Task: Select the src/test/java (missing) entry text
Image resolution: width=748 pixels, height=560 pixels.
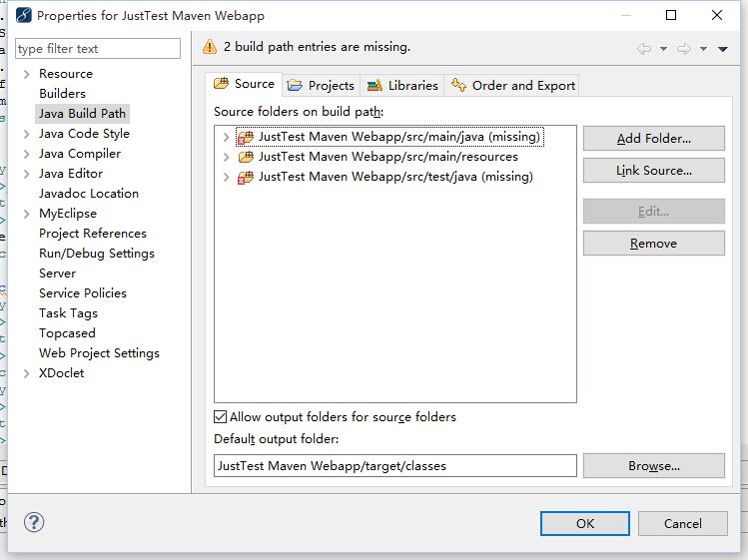Action: (x=395, y=177)
